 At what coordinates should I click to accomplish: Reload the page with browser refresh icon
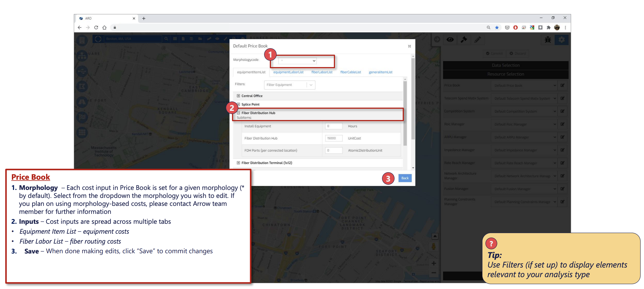pyautogui.click(x=96, y=28)
